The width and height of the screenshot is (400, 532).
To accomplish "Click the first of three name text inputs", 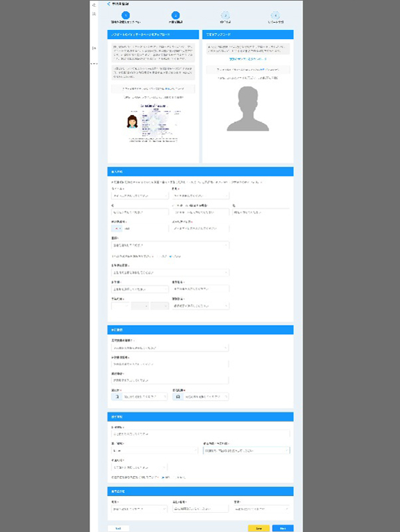I will pyautogui.click(x=140, y=212).
